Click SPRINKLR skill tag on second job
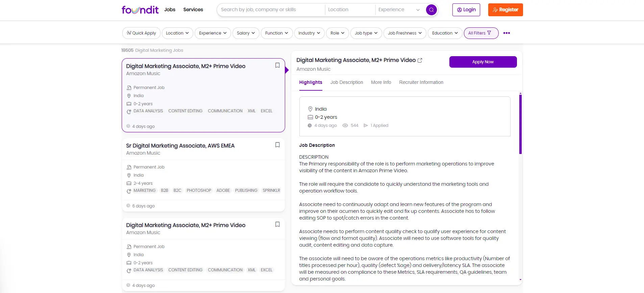The width and height of the screenshot is (644, 293). [x=271, y=190]
